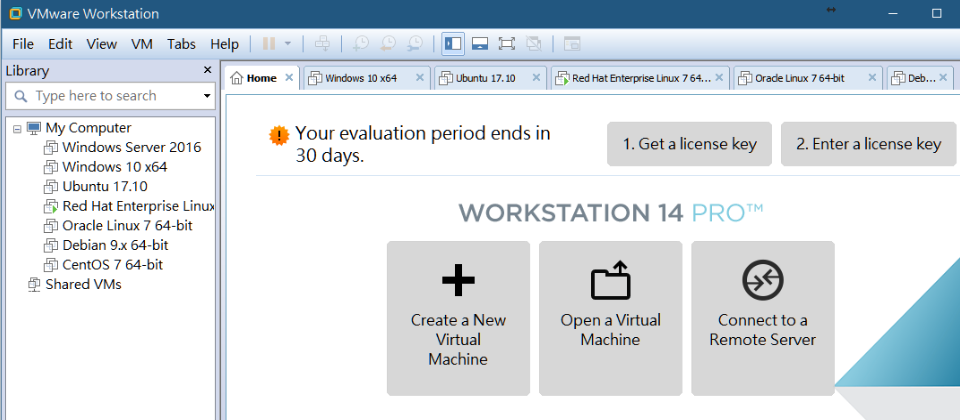Click the Full Screen mode icon
The image size is (960, 420).
[x=507, y=43]
